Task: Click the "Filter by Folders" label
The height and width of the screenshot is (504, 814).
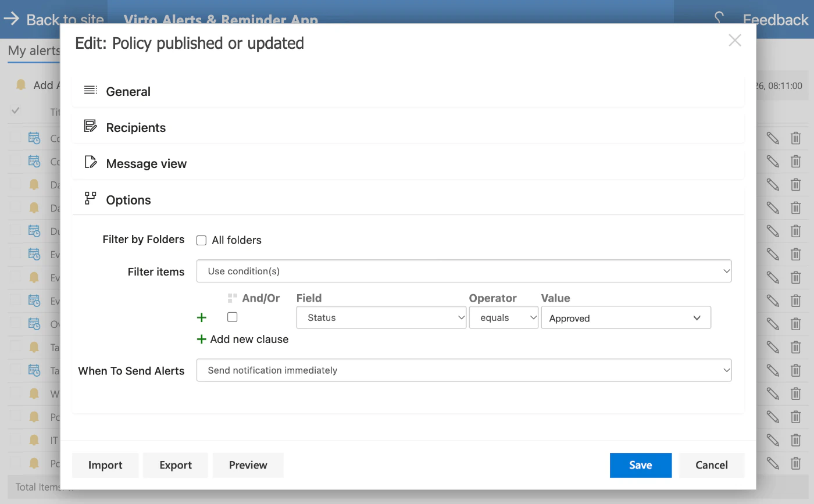Action: (144, 240)
